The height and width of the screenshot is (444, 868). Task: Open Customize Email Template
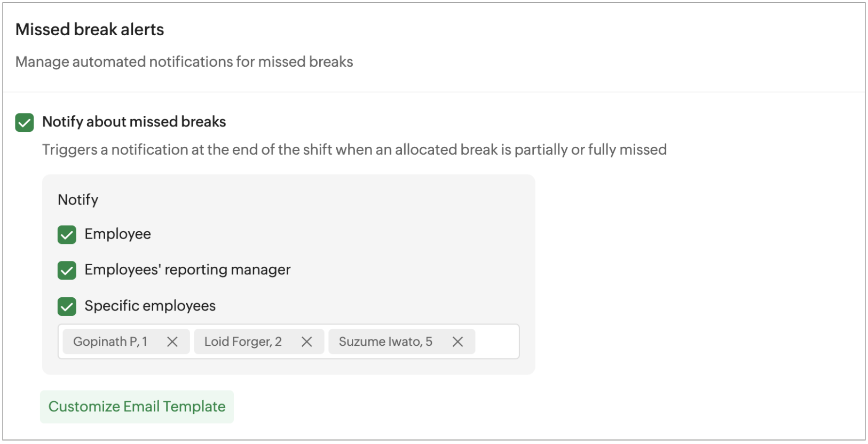tap(137, 407)
